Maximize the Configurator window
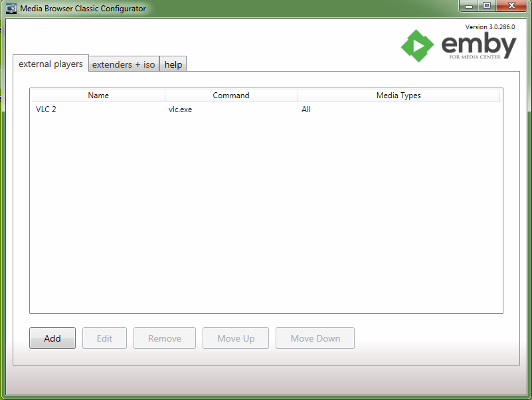 point(487,5)
